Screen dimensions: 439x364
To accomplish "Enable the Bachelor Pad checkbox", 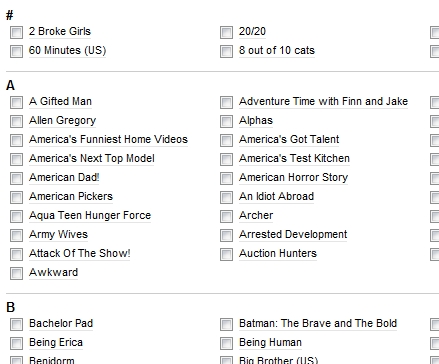I will pyautogui.click(x=16, y=324).
